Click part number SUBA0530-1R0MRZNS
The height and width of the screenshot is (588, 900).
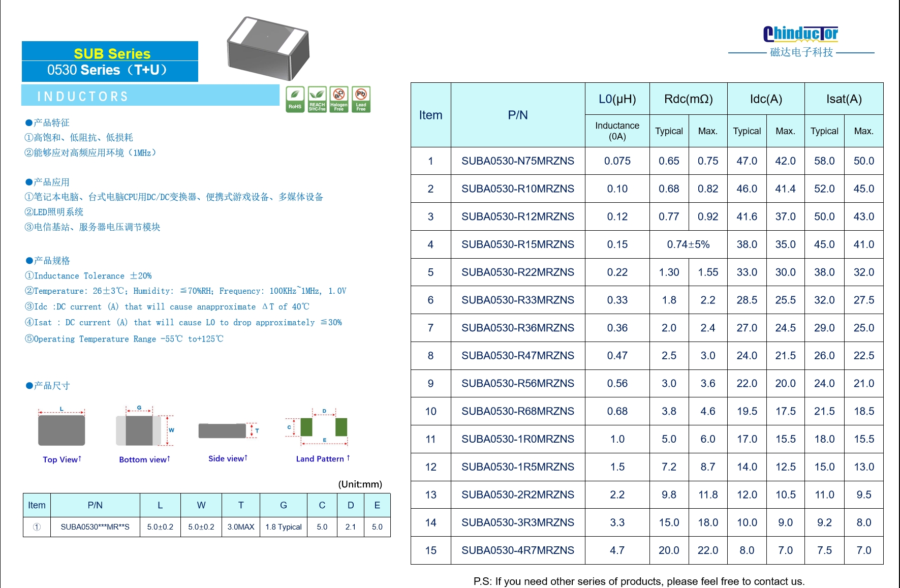click(x=518, y=439)
